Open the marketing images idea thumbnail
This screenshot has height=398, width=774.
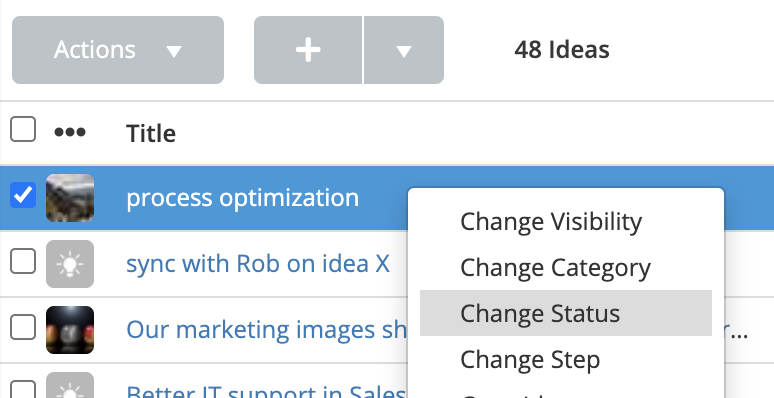[70, 330]
